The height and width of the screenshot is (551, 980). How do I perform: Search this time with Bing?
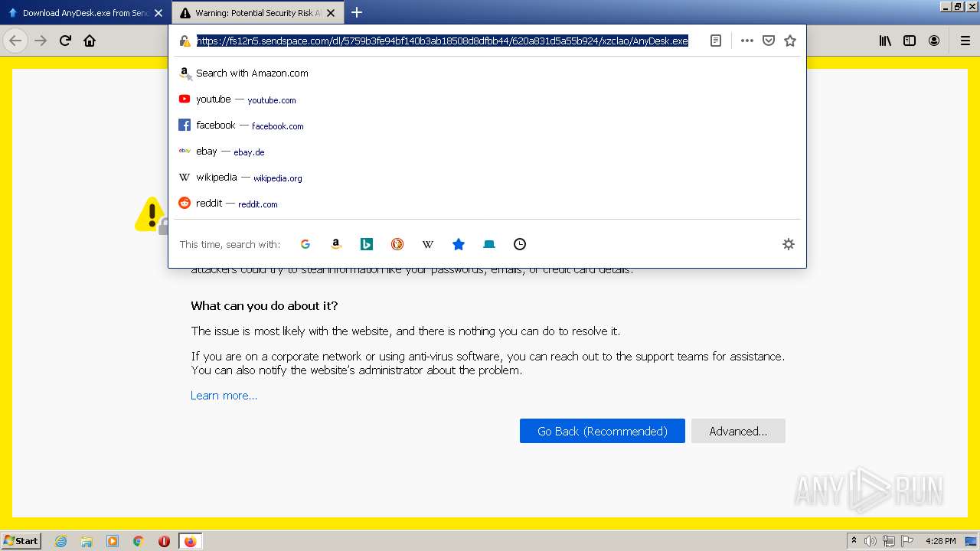(x=367, y=244)
